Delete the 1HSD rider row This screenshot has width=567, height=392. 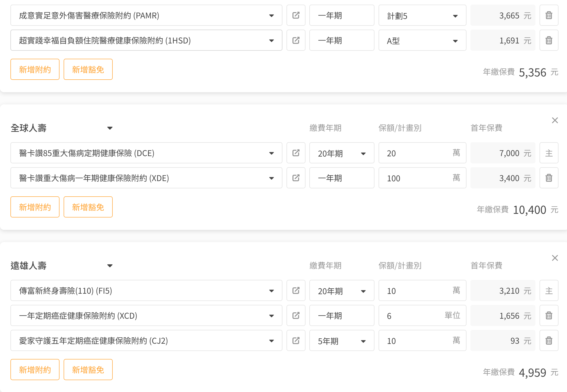(x=549, y=40)
